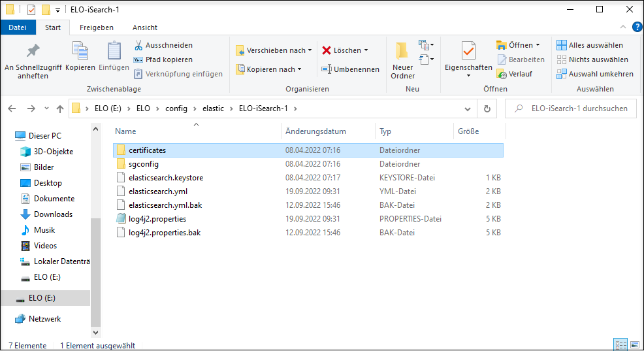Switch to the Freigeben tab
644x351 pixels.
click(x=97, y=27)
